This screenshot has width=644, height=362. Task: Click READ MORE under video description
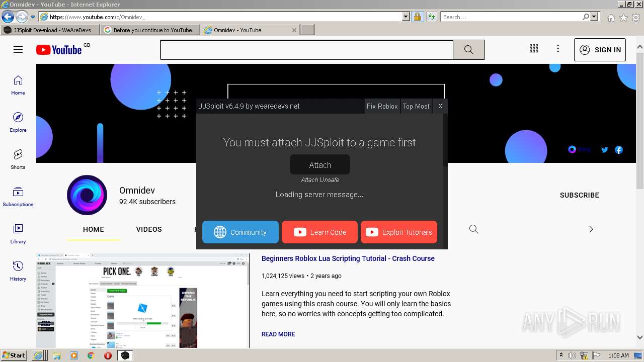pos(278,334)
